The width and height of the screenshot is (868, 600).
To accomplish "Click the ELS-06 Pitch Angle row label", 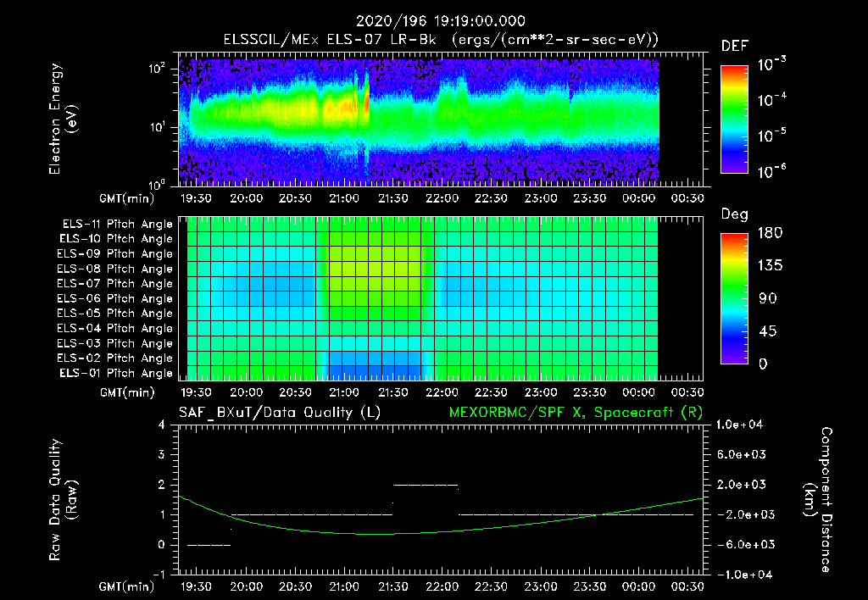I will coord(115,298).
